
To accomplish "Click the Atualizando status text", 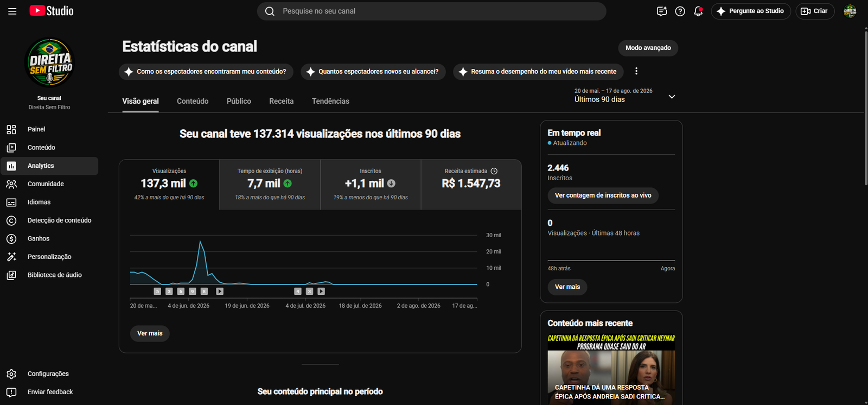I will point(570,143).
